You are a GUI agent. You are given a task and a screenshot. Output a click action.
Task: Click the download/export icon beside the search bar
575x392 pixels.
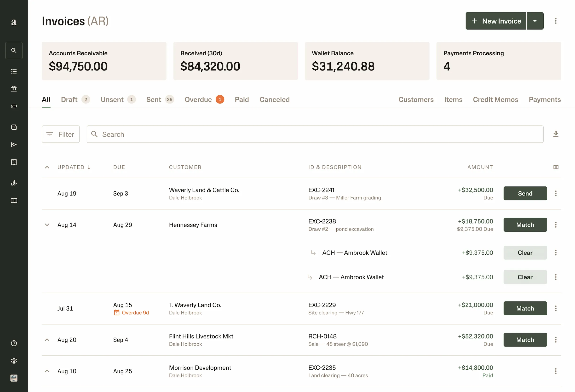click(x=556, y=134)
